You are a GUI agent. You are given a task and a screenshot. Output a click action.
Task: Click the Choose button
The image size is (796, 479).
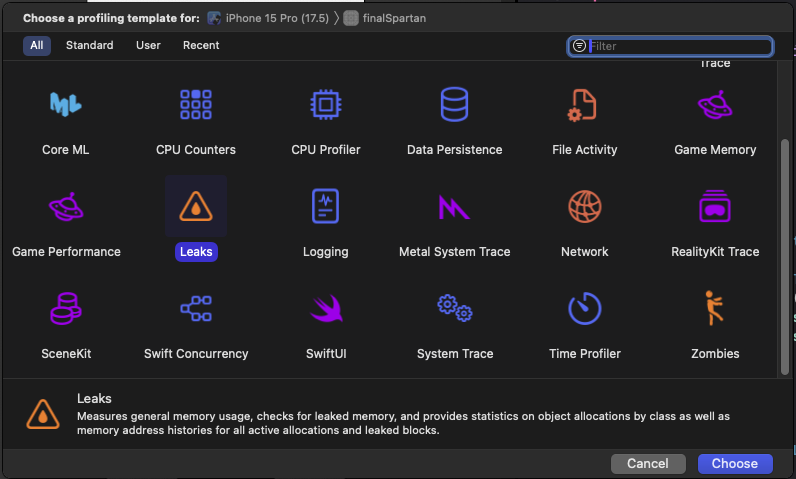click(x=735, y=463)
